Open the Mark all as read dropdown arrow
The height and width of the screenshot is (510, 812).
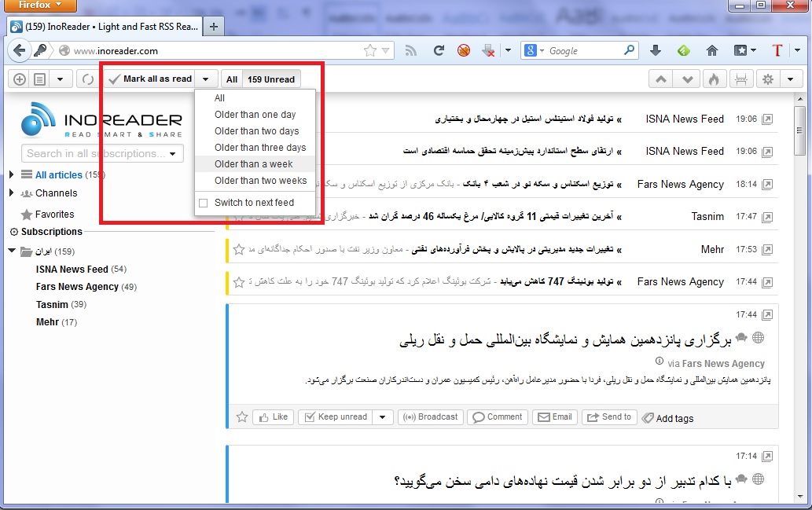pyautogui.click(x=206, y=79)
